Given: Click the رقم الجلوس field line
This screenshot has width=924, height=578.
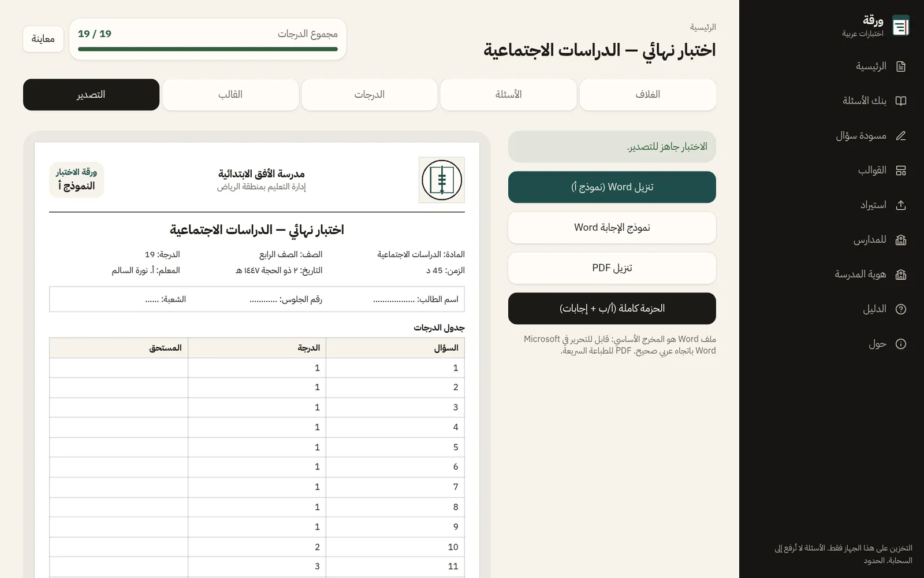Looking at the screenshot, I should [x=286, y=299].
